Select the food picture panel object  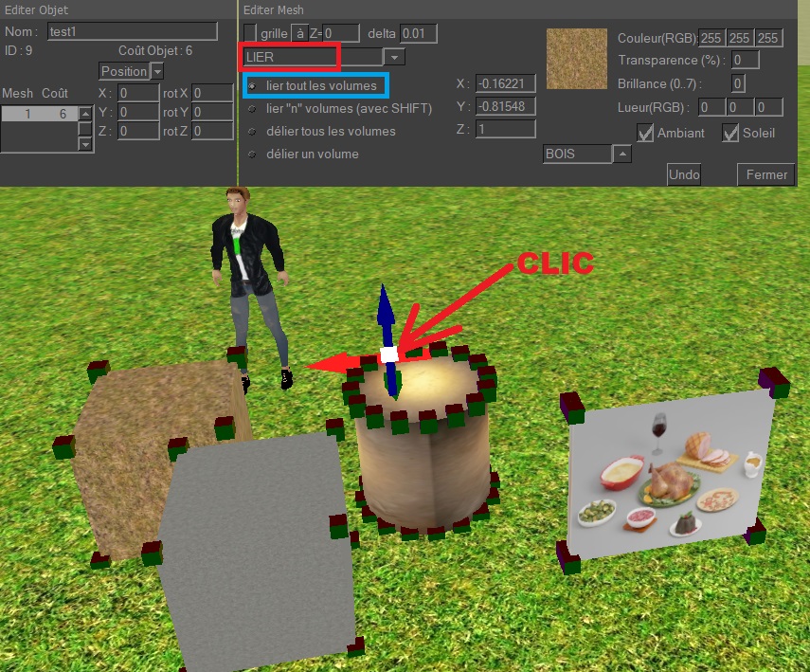[x=669, y=476]
